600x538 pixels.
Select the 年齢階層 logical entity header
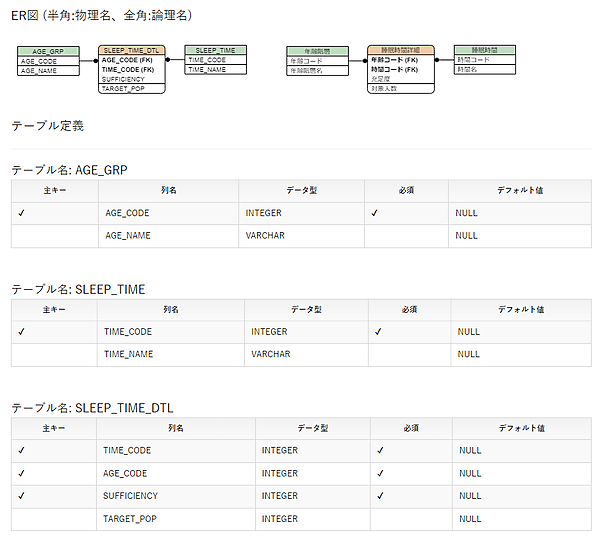click(x=316, y=50)
